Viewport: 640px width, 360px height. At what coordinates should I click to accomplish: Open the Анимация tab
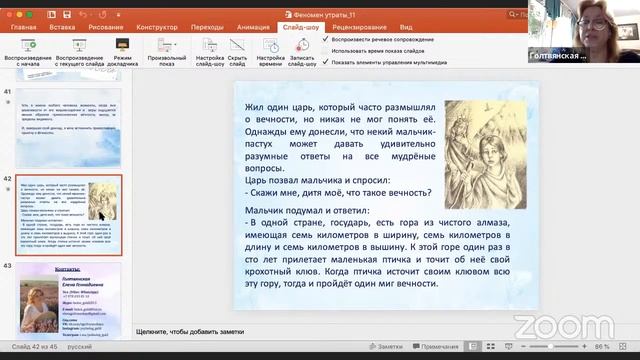point(253,27)
